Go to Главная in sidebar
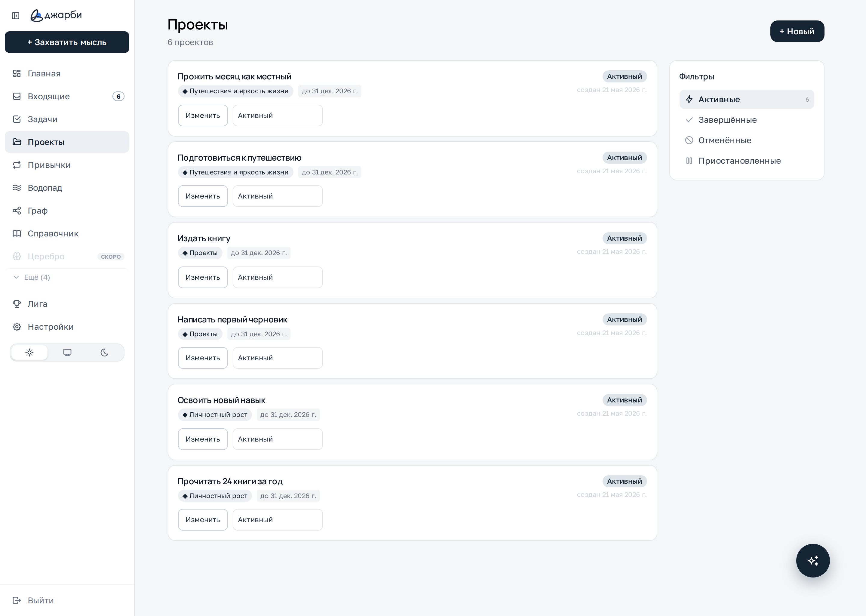The height and width of the screenshot is (616, 866). click(x=67, y=73)
